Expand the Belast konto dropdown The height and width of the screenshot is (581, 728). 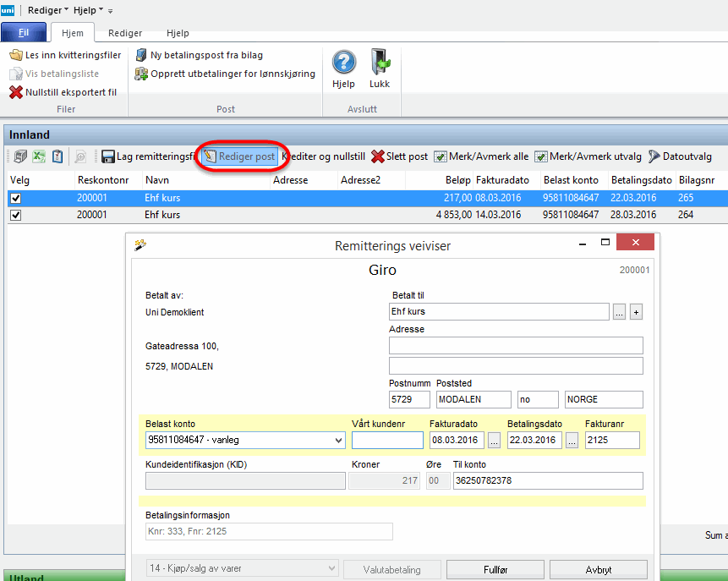point(338,440)
